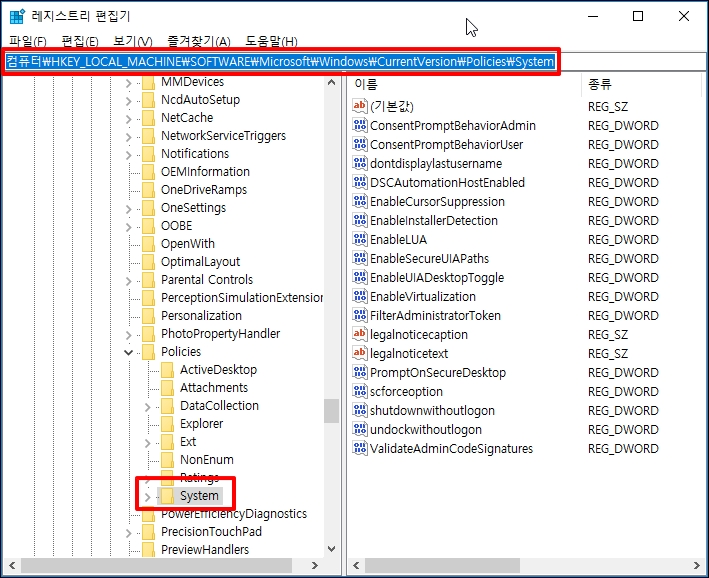Open the 편집(E) menu
This screenshot has height=578, width=709.
pos(80,42)
